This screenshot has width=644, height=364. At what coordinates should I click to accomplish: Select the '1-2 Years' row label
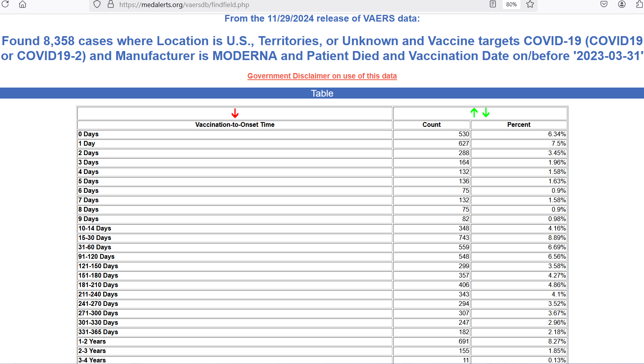(92, 341)
